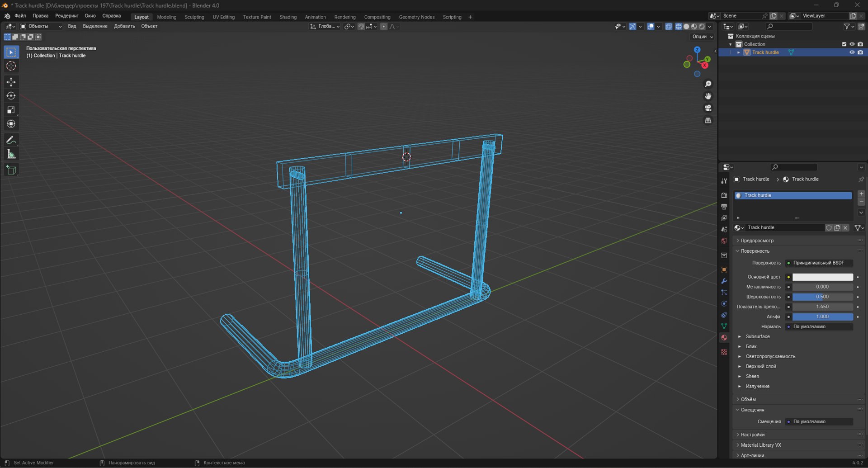Choose the Measure tool

pos(11,154)
